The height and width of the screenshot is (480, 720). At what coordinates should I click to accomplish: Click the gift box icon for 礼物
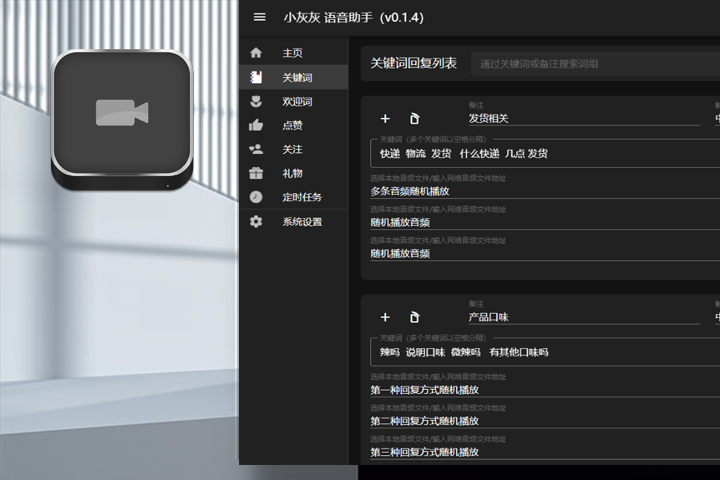click(x=256, y=173)
